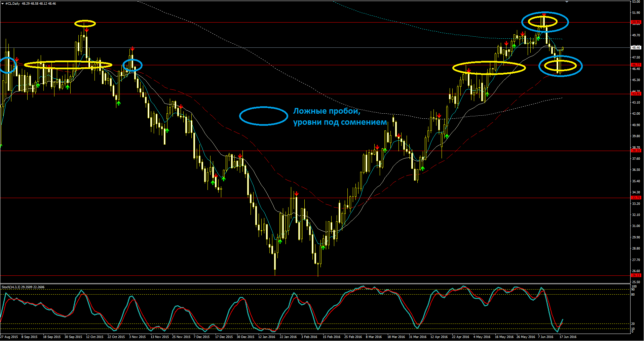Click the OHLC values 48.29 48.58 48.12 48.46
The width and height of the screenshot is (644, 341).
tap(39, 4)
